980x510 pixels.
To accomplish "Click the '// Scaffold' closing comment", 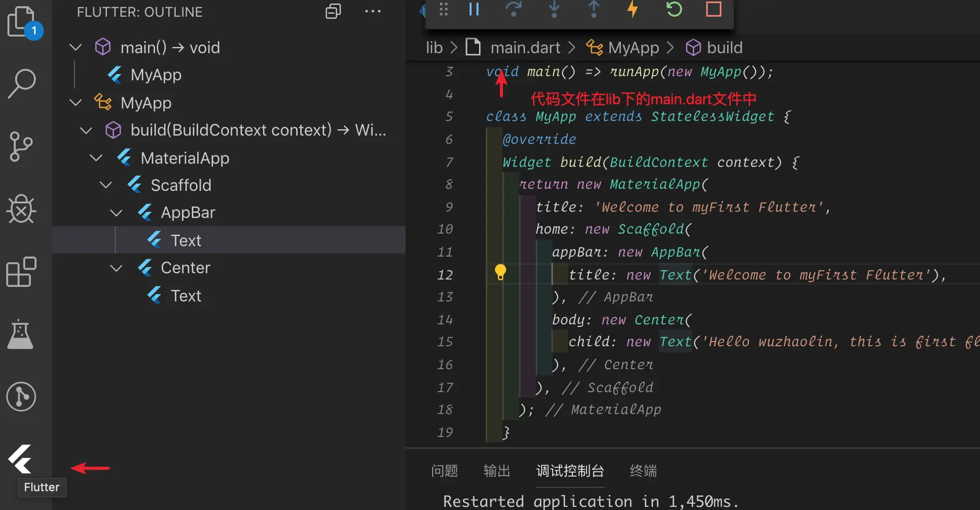I will point(607,387).
